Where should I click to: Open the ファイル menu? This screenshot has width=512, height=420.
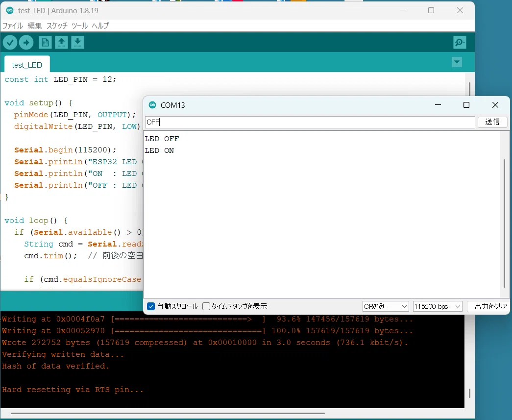point(13,25)
